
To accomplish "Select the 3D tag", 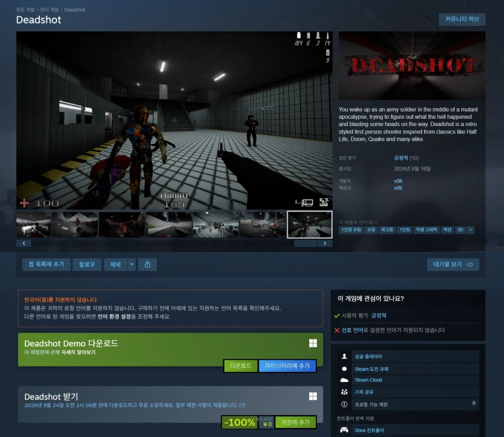I will (460, 230).
